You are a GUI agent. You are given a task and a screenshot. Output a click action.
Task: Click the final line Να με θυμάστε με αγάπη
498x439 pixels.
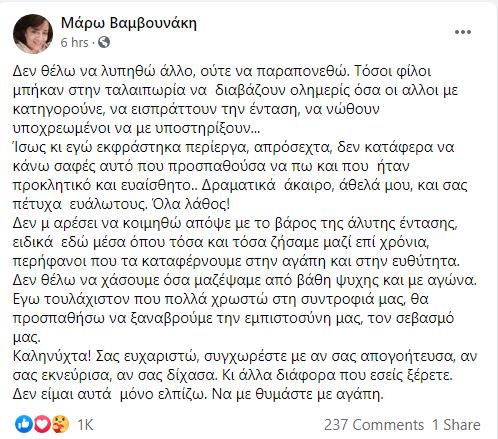[x=298, y=394]
